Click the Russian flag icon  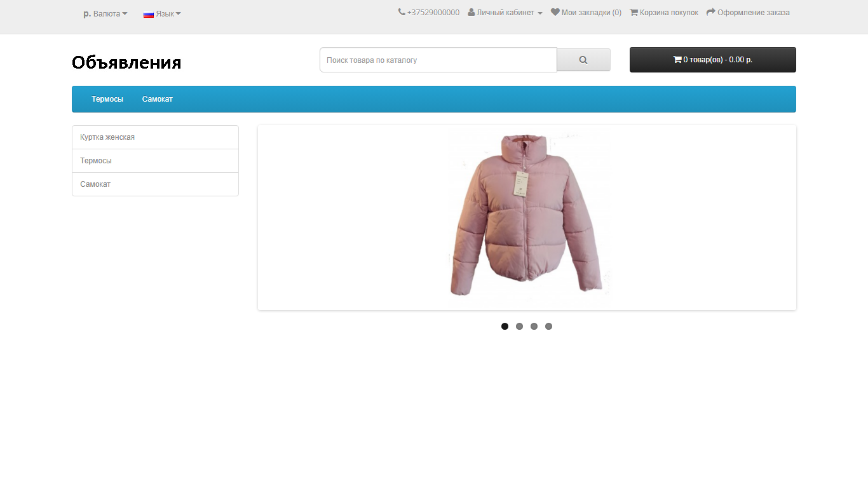pyautogui.click(x=149, y=14)
